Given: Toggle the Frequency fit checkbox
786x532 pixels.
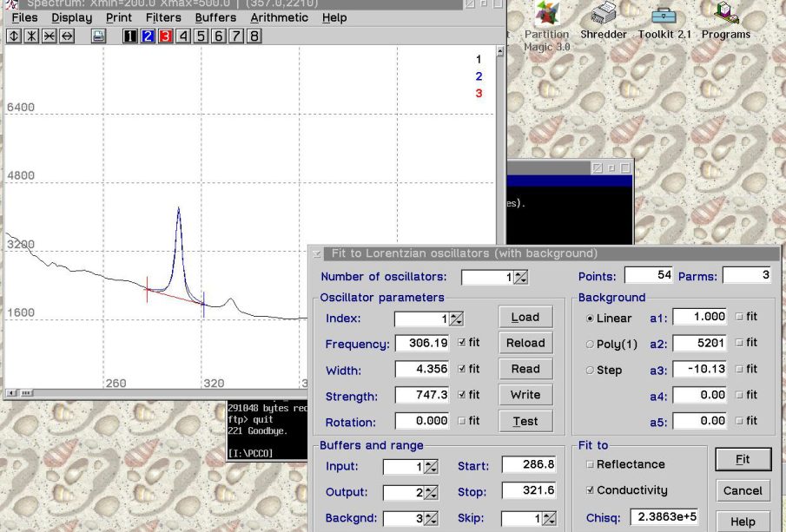Looking at the screenshot, I should [x=462, y=343].
